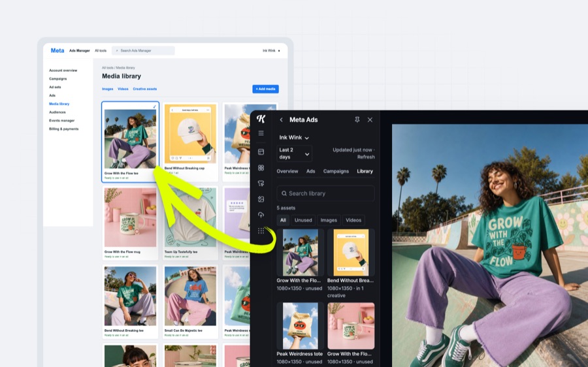Select yellow cap thumbnail in Kittl library
The width and height of the screenshot is (588, 367).
click(351, 252)
